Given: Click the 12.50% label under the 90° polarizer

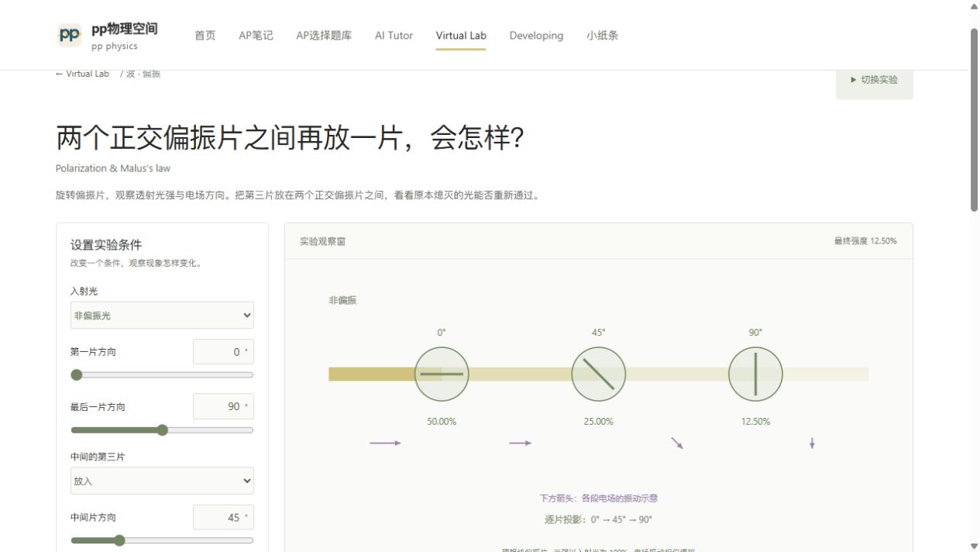Looking at the screenshot, I should [755, 422].
